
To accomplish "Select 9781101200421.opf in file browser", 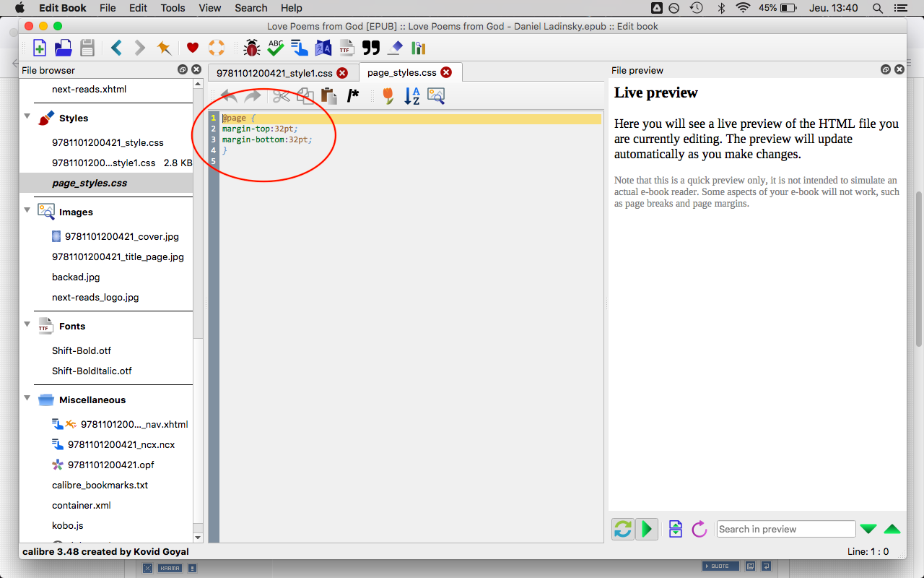I will (x=111, y=465).
